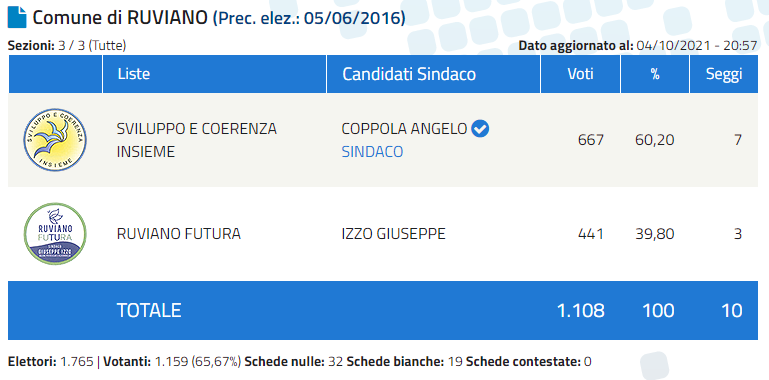769x380 pixels.
Task: Click the Sviluppo e Coerenza Insieme list logo
Action: click(55, 140)
